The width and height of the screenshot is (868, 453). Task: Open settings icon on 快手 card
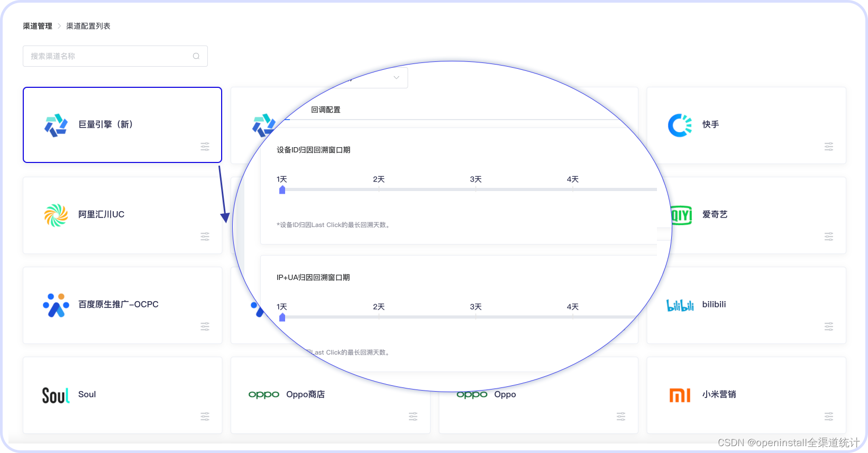click(x=829, y=147)
